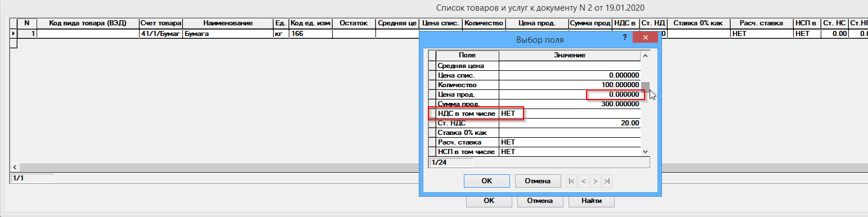
Task: Click the Значение column header in dialog
Action: click(x=570, y=56)
